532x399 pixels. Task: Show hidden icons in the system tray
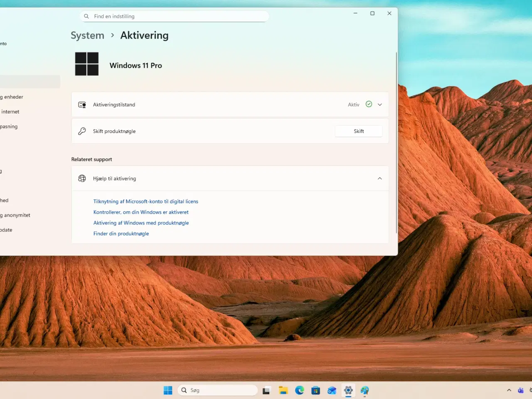pyautogui.click(x=509, y=390)
